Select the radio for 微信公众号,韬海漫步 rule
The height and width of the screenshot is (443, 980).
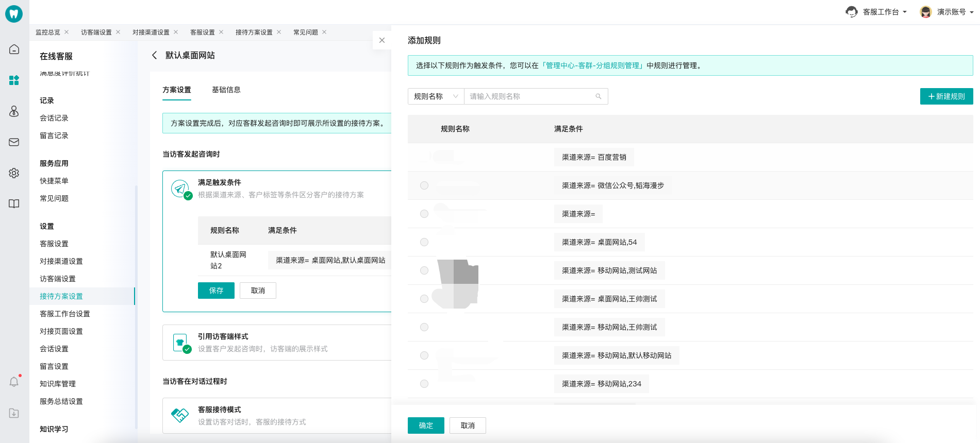(424, 185)
